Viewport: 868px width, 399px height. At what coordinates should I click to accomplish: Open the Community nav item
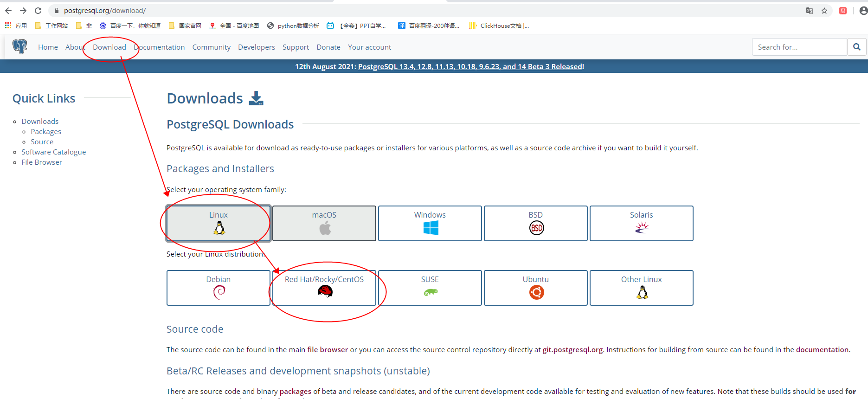click(x=212, y=47)
